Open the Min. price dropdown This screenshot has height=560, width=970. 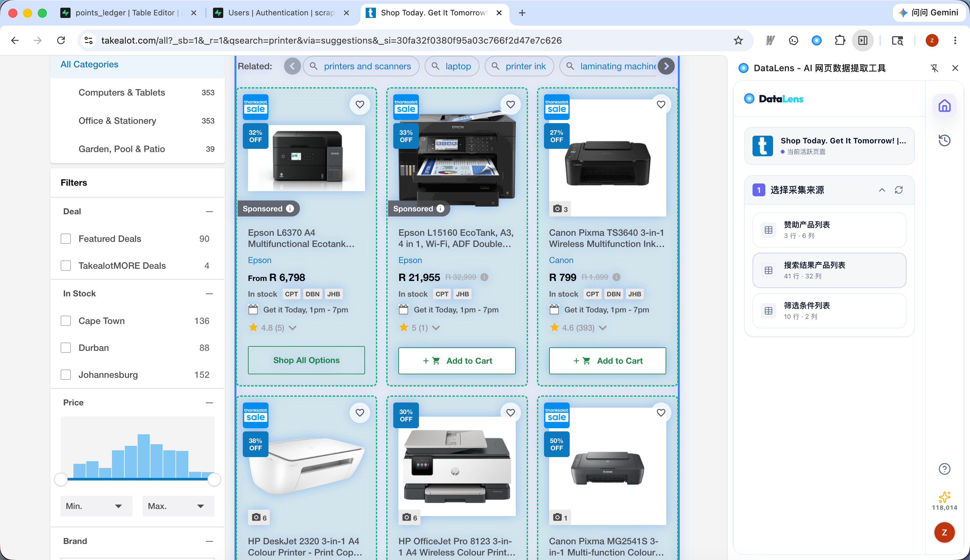pos(96,506)
